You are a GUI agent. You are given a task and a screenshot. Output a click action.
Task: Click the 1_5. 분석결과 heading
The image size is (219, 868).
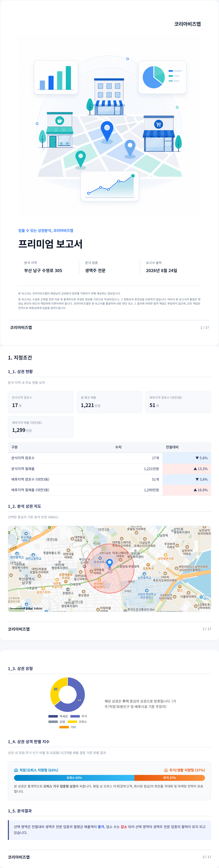pos(20,811)
